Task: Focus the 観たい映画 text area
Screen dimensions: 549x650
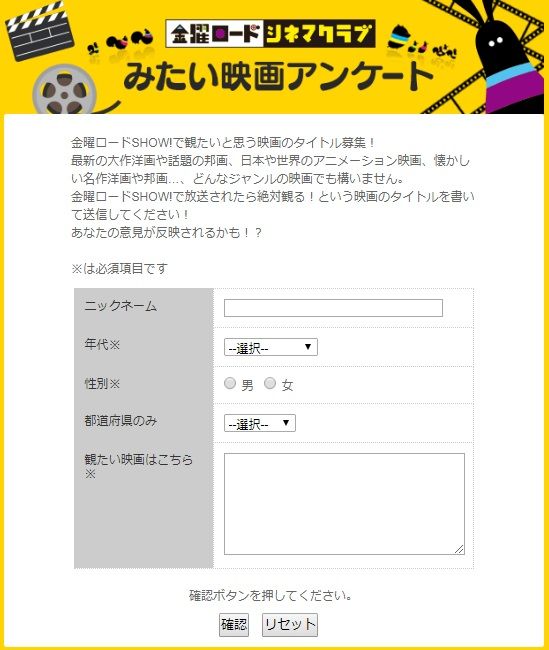Action: 344,504
